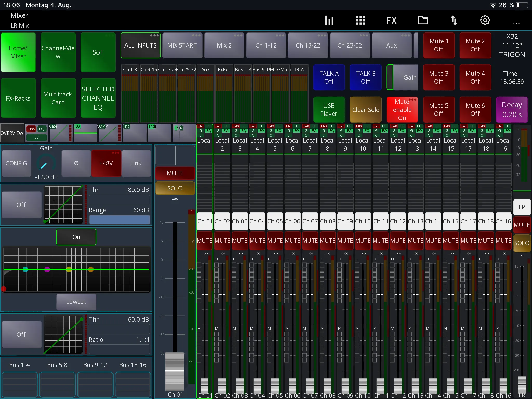Viewport: 532px width, 399px height.
Task: Open the grid layout icon
Action: [360, 20]
